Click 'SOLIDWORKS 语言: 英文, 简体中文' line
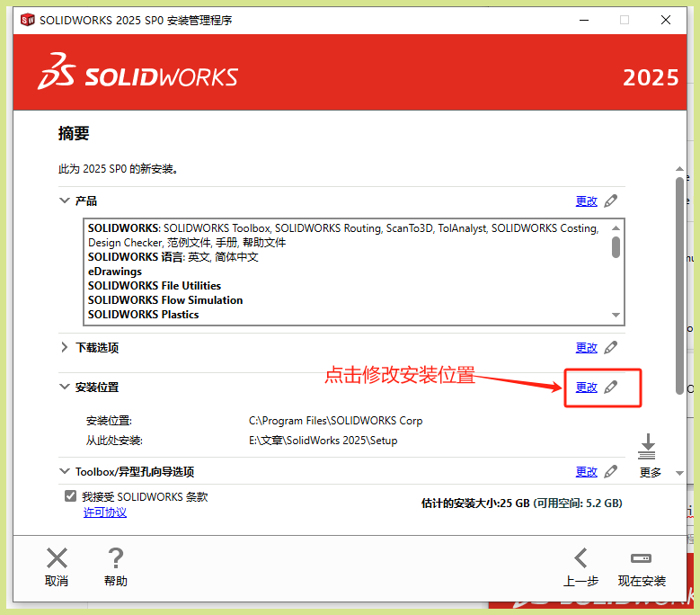The image size is (700, 615). point(173,257)
